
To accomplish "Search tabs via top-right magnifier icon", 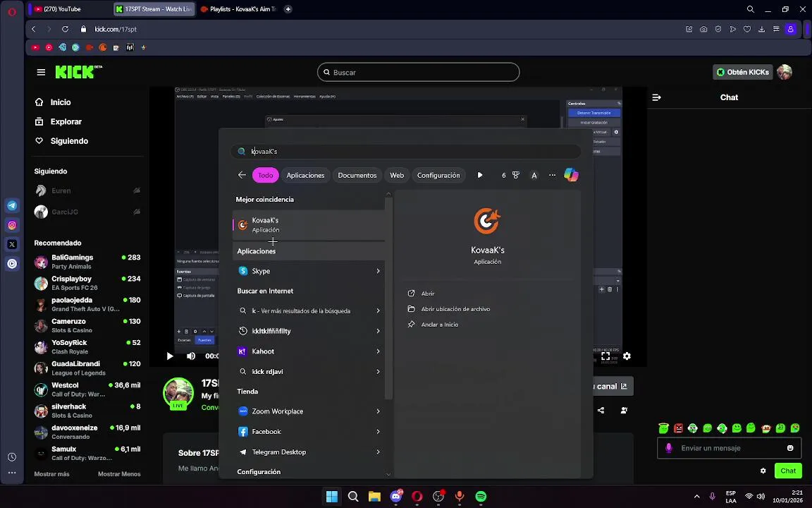I will [751, 8].
